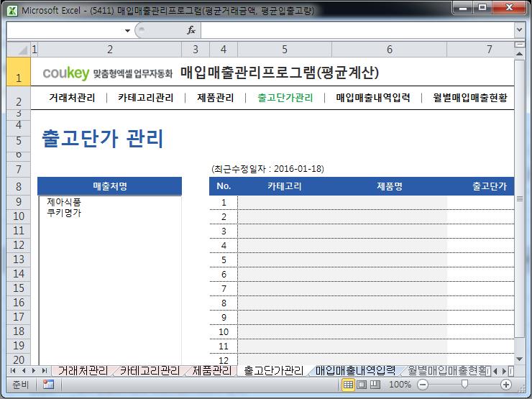Viewport: 532px width, 399px height.
Task: Click the vertical scrollbar down arrow
Action: [519, 359]
